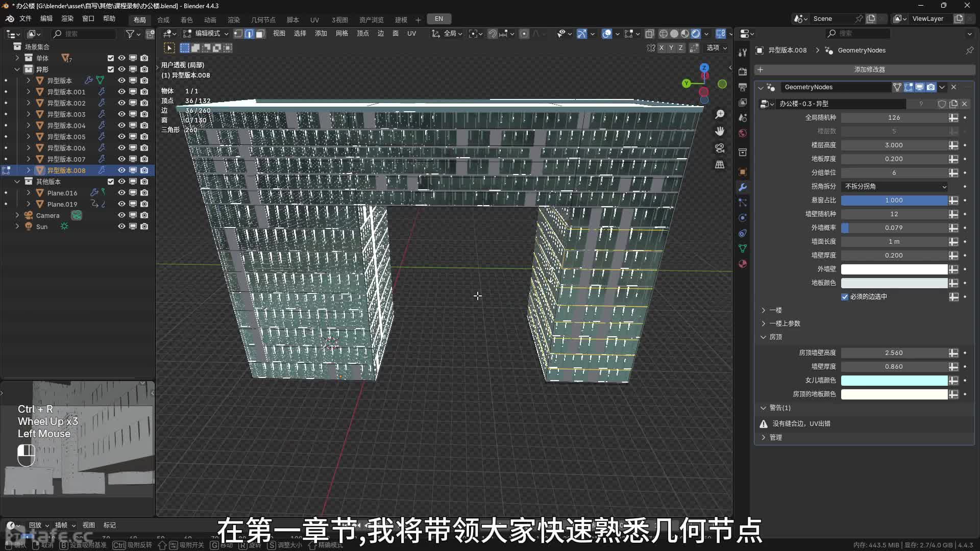Open the Physics properties tab
The width and height of the screenshot is (980, 551).
pos(743,218)
